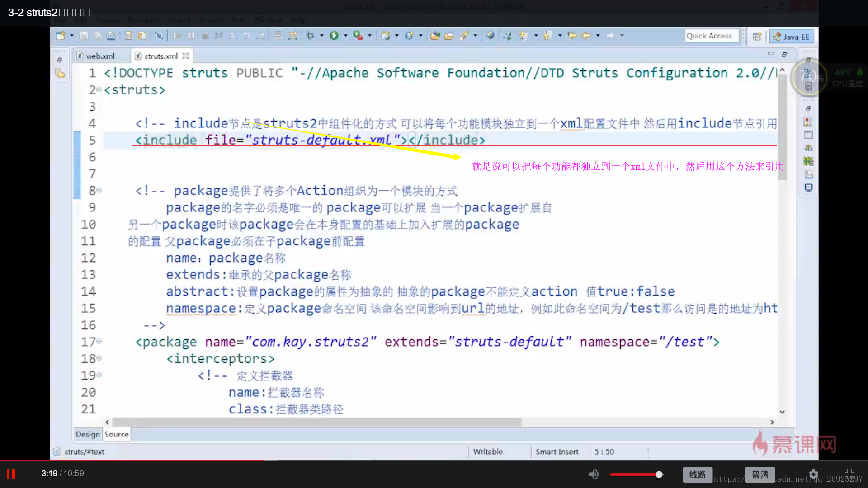
Task: Click the Forward navigation arrow
Action: coord(610,36)
